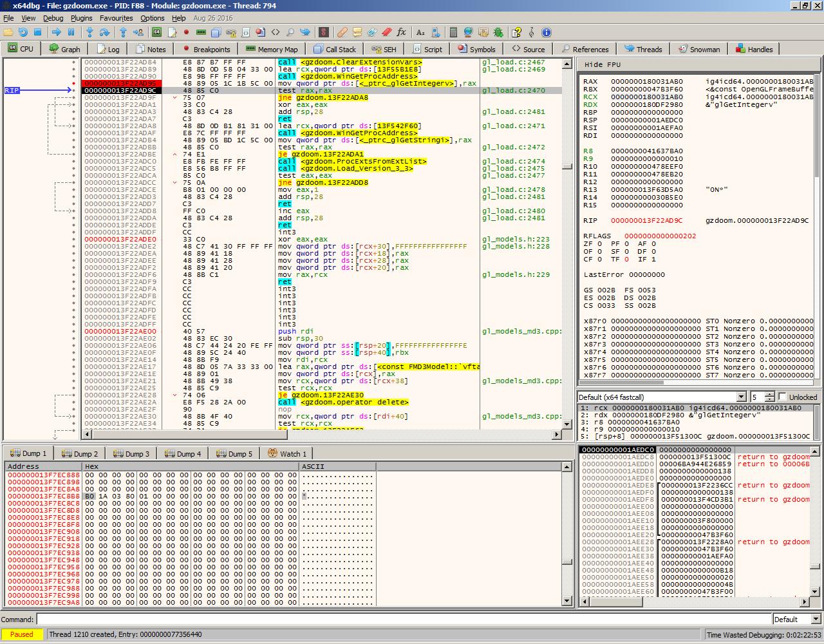Select the call gzdoom.ProcExtsFromExtList instruction
Screen dimensions: 824x644
point(352,161)
